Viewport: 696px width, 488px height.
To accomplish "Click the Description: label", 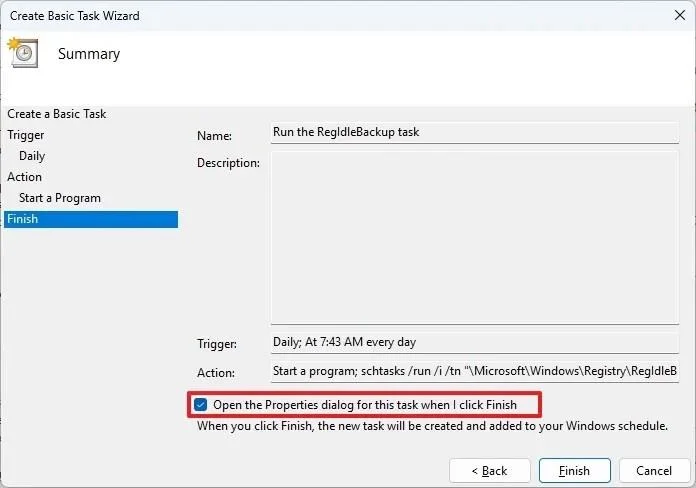I will (228, 163).
